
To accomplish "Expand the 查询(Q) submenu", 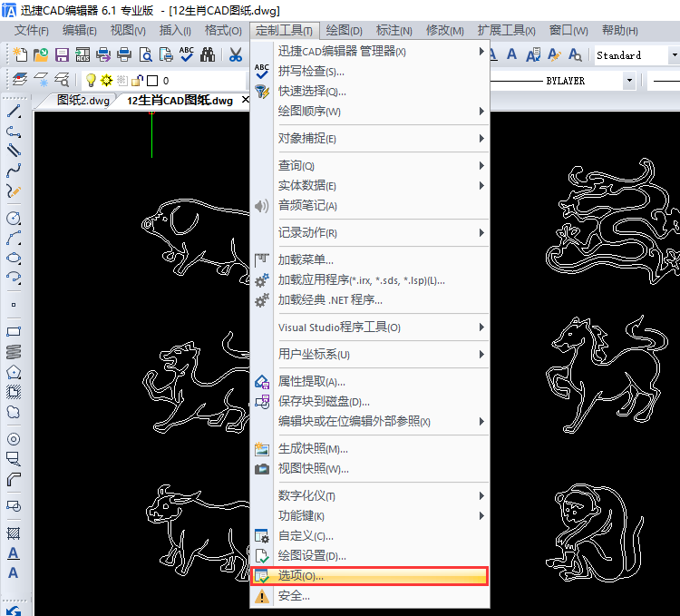I will (370, 165).
